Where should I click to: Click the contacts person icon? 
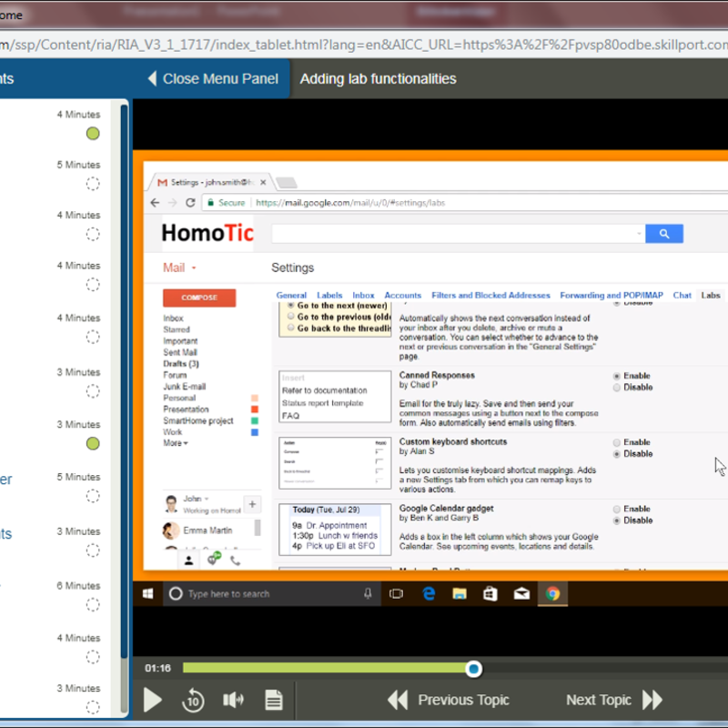click(188, 561)
